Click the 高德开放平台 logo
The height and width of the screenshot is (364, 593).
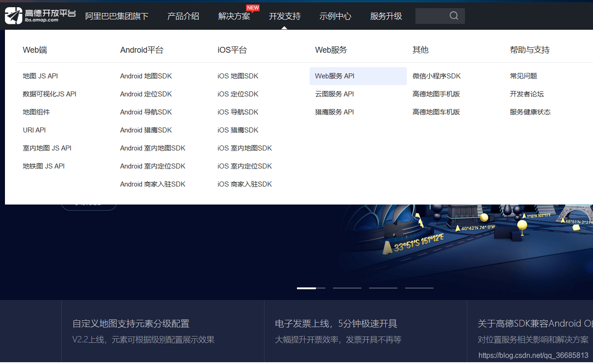pyautogui.click(x=40, y=16)
